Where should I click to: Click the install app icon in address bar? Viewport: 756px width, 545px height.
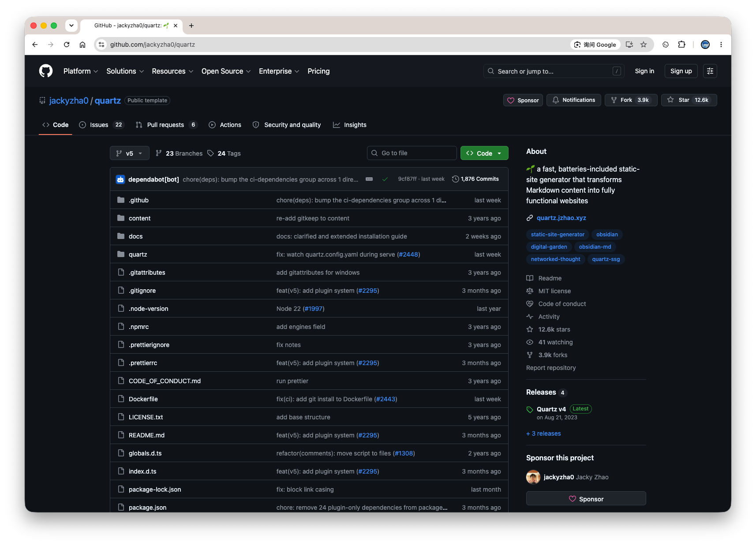click(x=629, y=45)
